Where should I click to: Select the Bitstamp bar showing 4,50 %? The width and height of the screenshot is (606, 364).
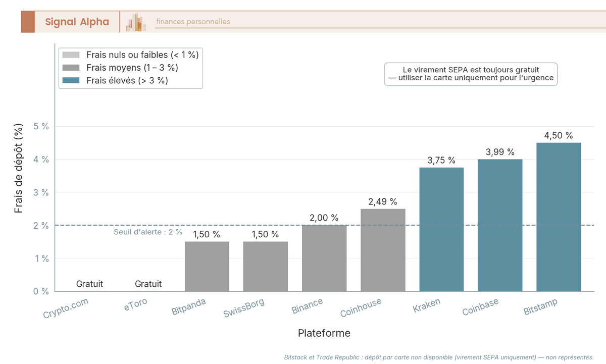pos(559,217)
